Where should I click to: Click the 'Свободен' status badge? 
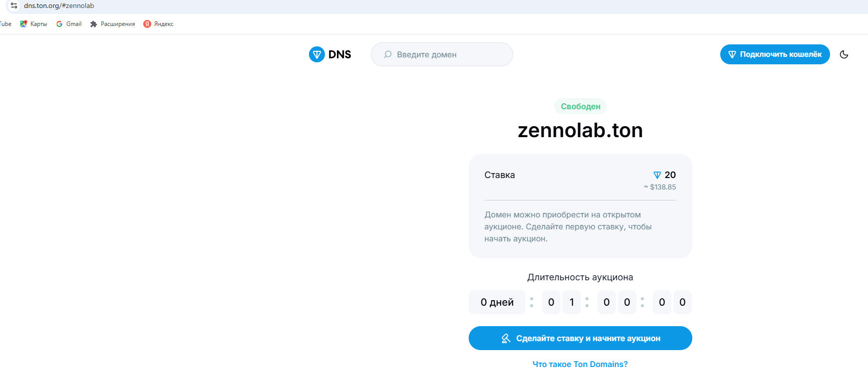coord(580,106)
